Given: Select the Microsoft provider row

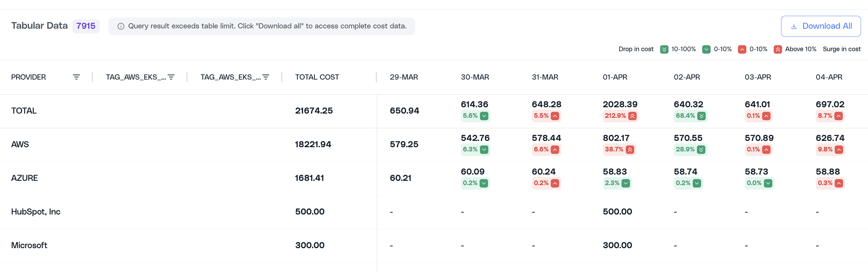Looking at the screenshot, I should click(x=434, y=246).
